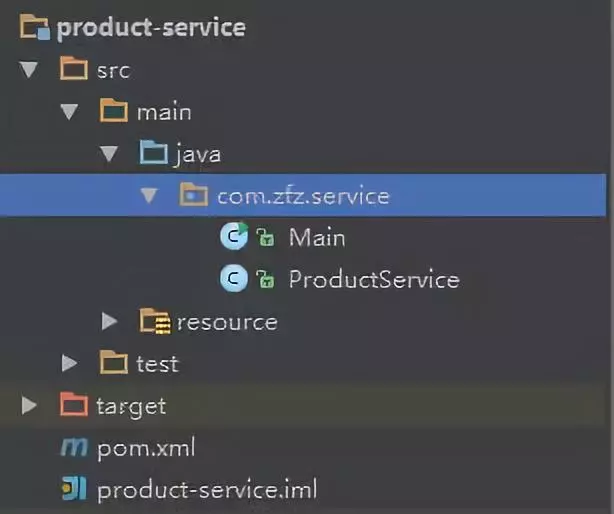
Task: Click the src folder icon
Action: 74,69
